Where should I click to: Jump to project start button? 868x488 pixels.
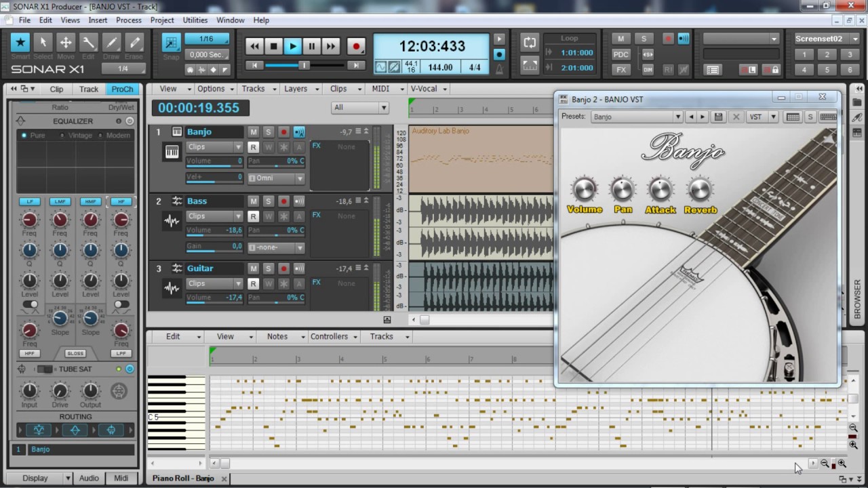click(x=254, y=65)
